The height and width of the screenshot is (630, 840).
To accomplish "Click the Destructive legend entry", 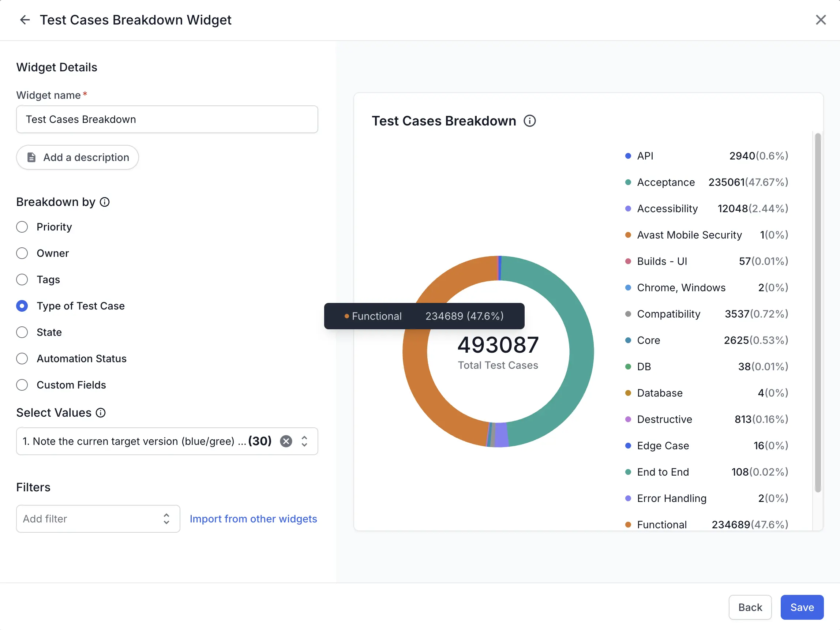I will point(706,419).
